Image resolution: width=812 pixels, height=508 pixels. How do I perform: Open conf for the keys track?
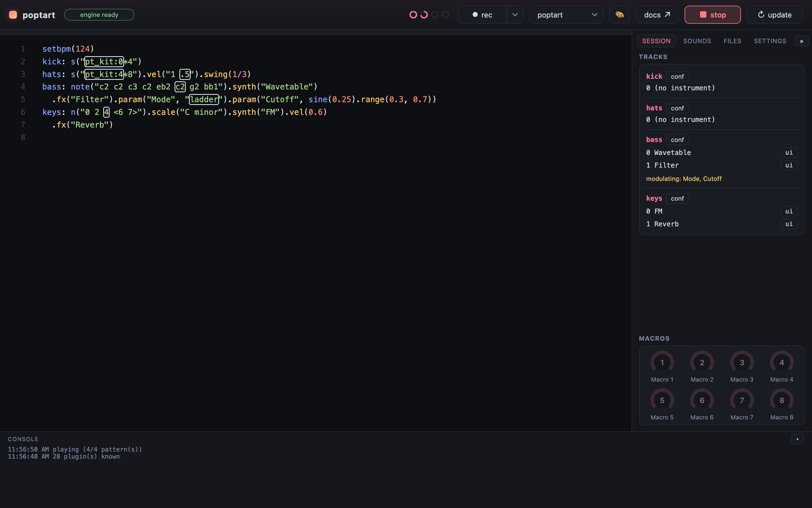point(677,199)
